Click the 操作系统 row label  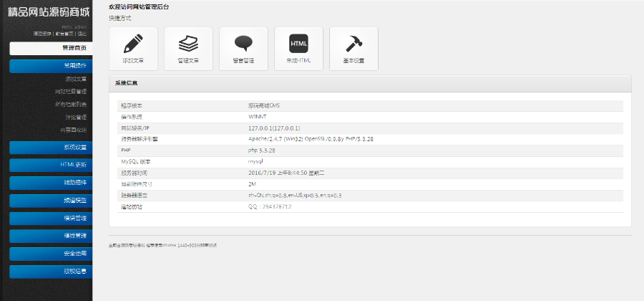(x=132, y=117)
